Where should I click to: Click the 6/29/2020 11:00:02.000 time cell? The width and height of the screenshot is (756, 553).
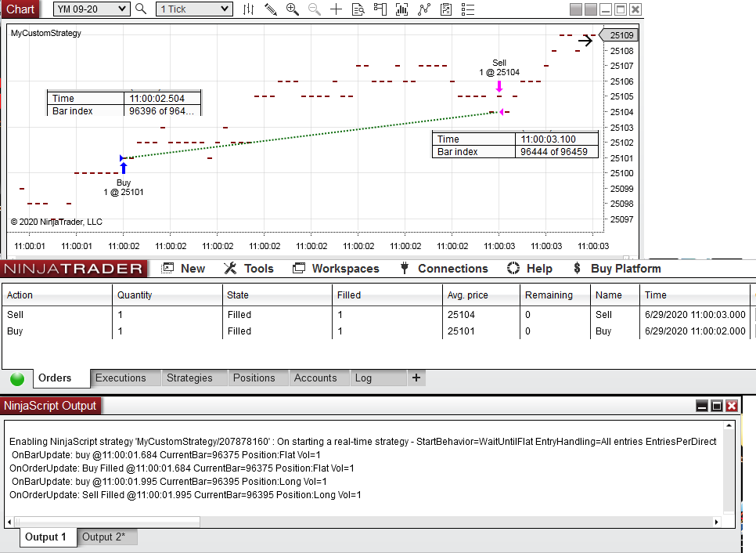click(x=695, y=331)
